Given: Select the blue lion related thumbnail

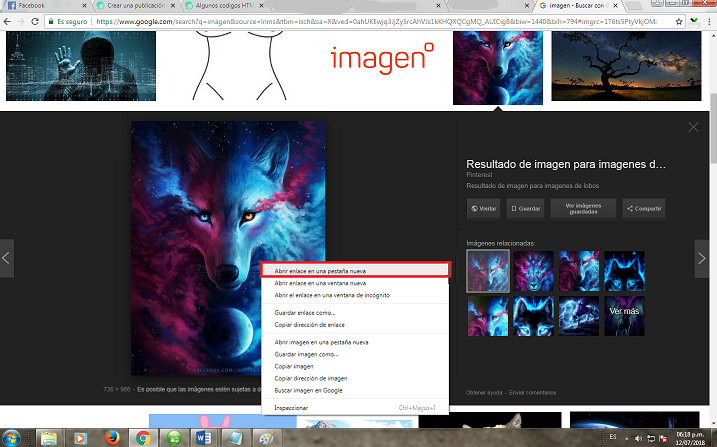Looking at the screenshot, I should coord(533,271).
